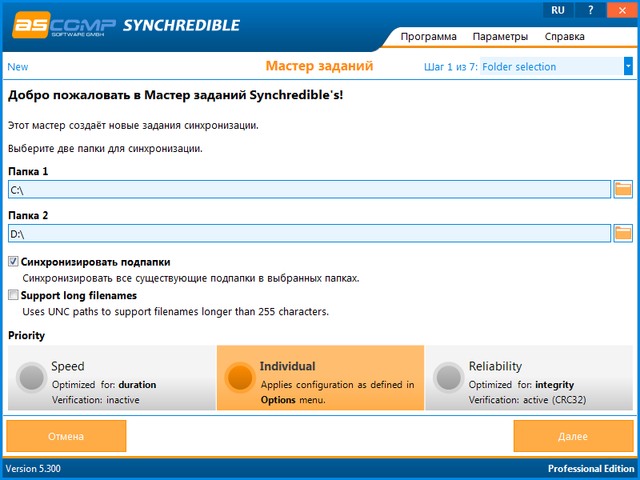Open the step selection dropdown arrow

(x=628, y=67)
